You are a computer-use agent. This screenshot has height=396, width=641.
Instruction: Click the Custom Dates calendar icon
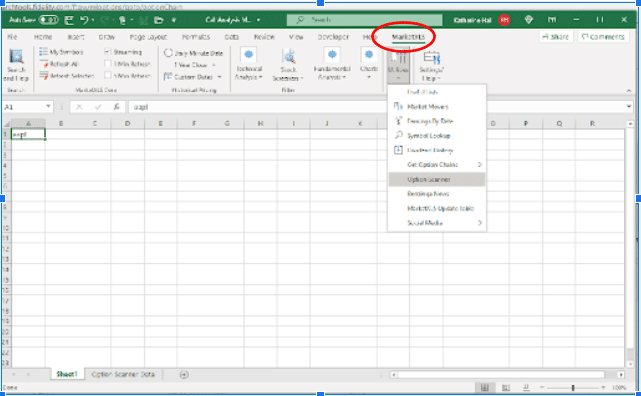point(168,77)
